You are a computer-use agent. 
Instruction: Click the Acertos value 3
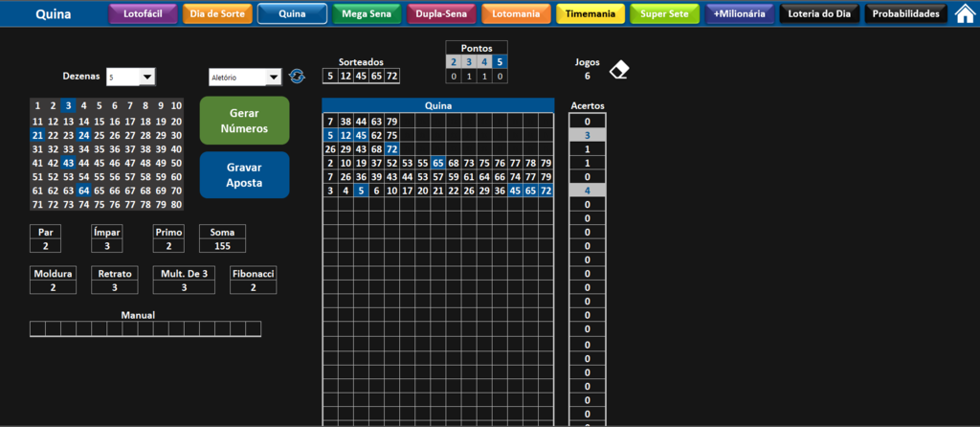tap(588, 135)
